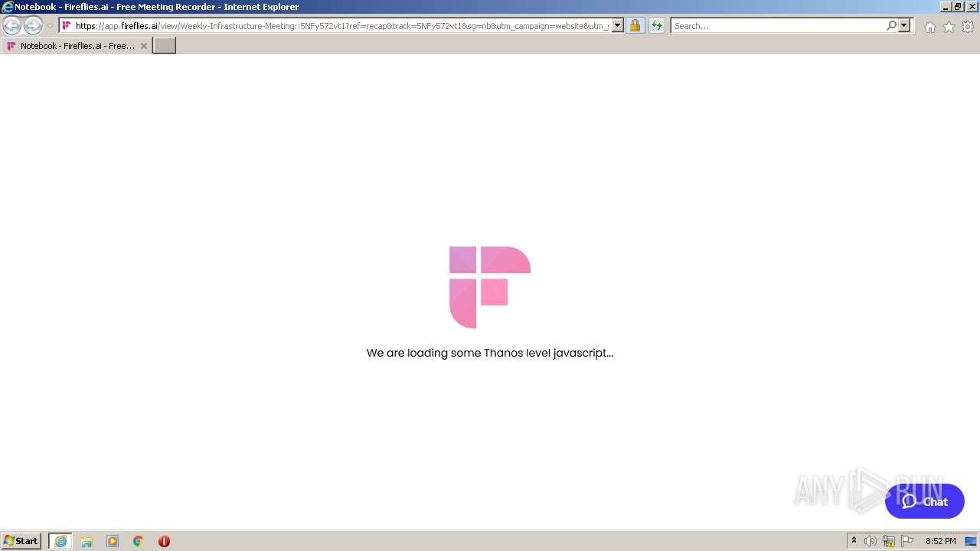Click the 'Thanos level javascript' loading text
The width and height of the screenshot is (980, 551).
click(490, 353)
